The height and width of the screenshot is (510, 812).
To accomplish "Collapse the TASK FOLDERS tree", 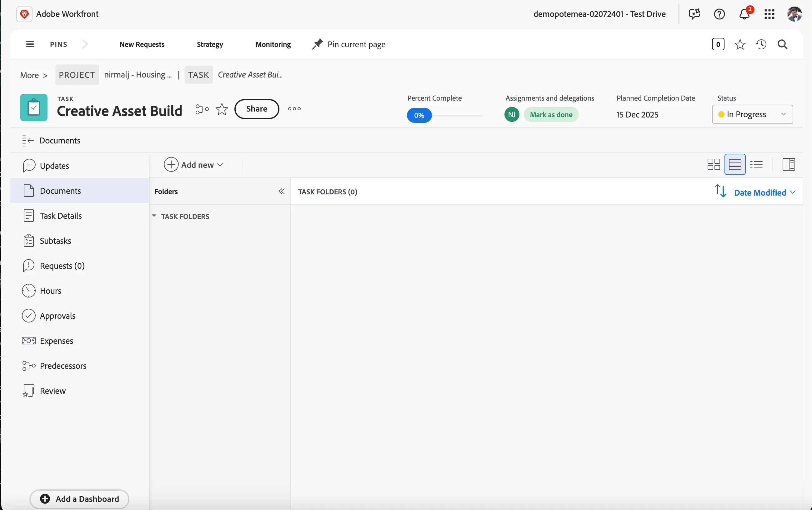I will (x=154, y=216).
